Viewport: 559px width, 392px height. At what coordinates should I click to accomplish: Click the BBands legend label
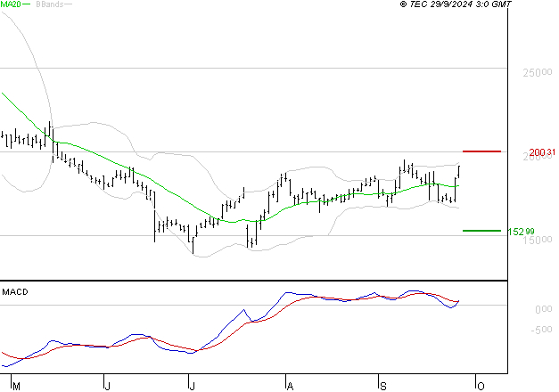(x=50, y=4)
